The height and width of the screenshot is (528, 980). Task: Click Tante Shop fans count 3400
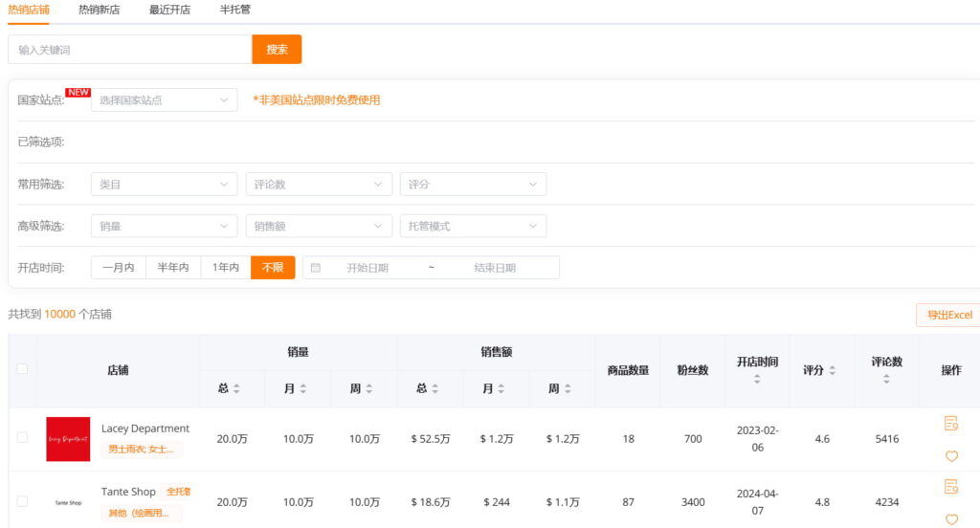pyautogui.click(x=693, y=502)
